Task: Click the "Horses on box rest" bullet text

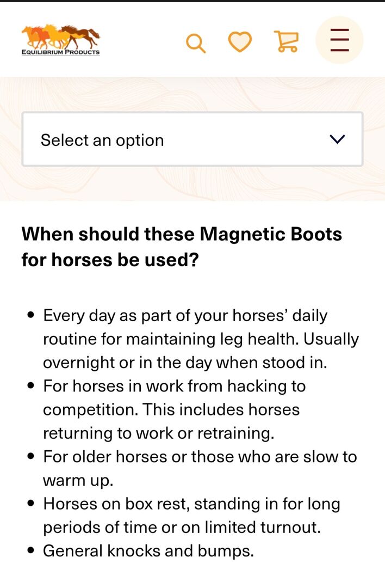Action: coord(191,504)
